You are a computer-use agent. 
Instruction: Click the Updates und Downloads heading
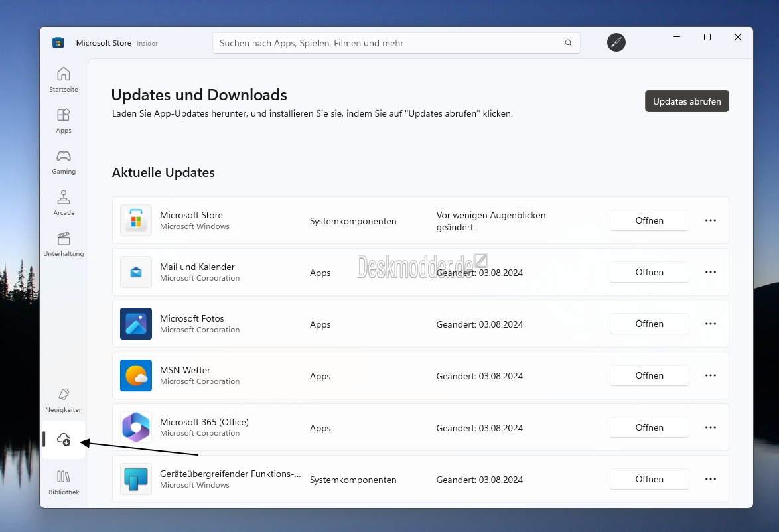[x=199, y=94]
